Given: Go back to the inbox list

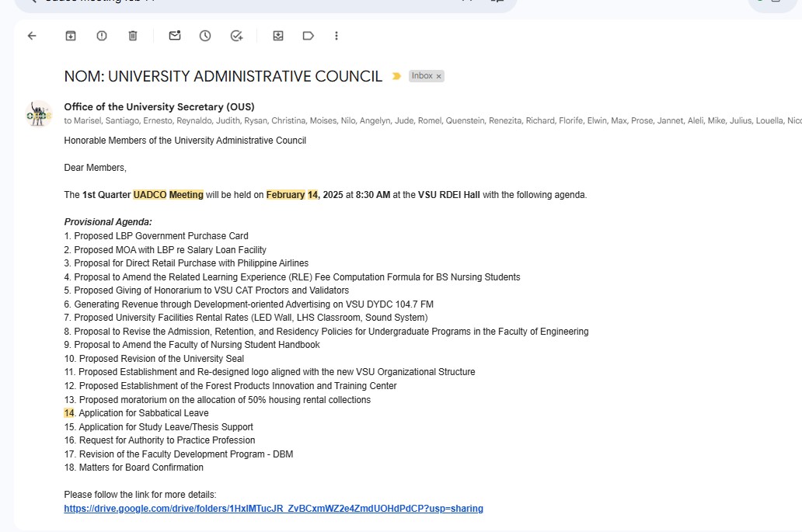Looking at the screenshot, I should [32, 36].
